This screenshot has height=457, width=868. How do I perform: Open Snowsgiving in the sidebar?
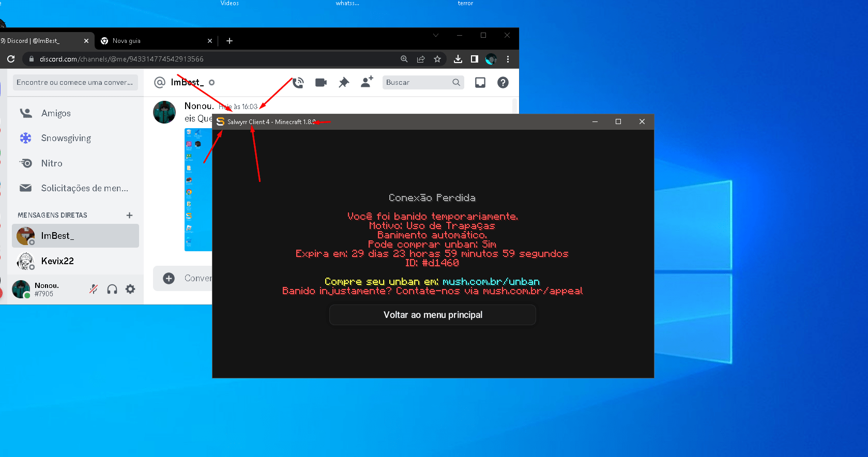tap(75, 138)
